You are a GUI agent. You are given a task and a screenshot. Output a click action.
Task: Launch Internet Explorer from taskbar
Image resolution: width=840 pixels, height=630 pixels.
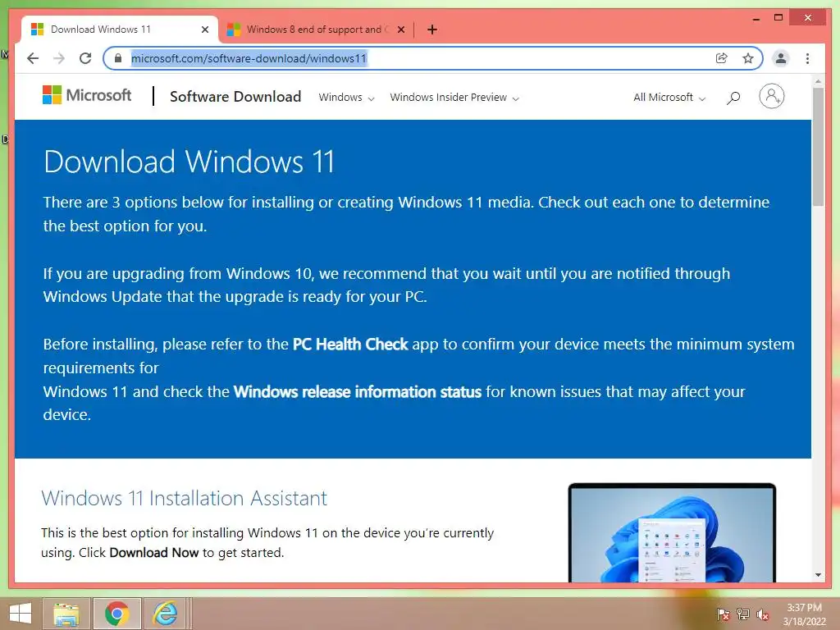click(x=166, y=614)
